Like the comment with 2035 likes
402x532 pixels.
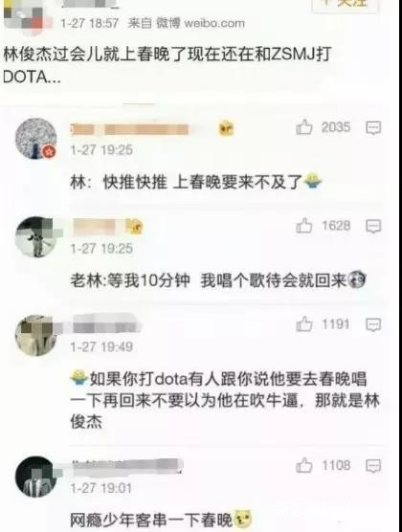point(303,127)
